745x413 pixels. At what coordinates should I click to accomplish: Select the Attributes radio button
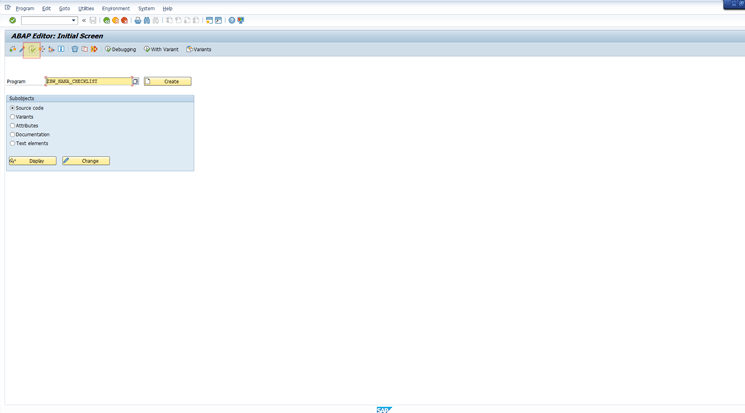point(12,125)
